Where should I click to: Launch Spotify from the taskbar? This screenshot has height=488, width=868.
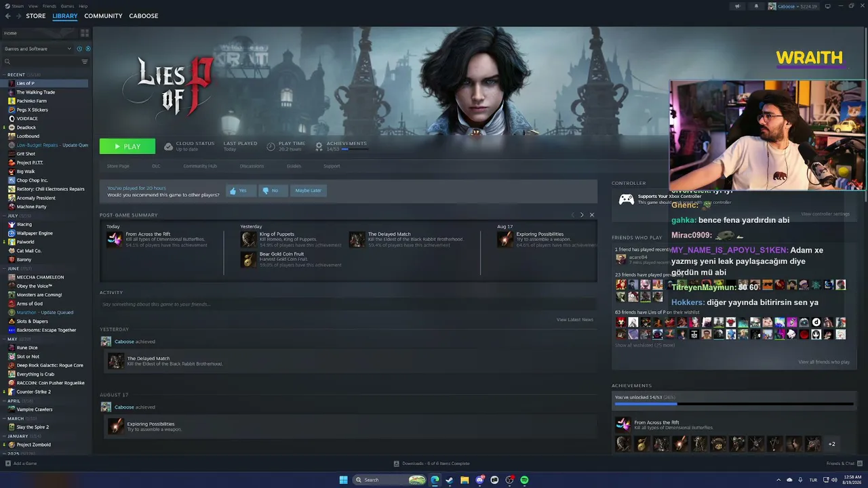coord(524,480)
